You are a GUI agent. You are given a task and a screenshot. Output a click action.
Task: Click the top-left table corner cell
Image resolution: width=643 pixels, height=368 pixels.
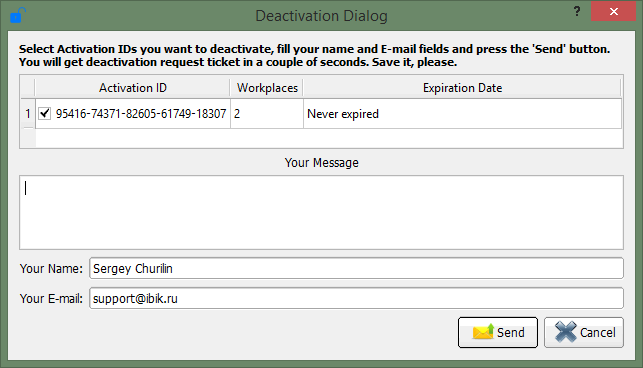(x=27, y=87)
